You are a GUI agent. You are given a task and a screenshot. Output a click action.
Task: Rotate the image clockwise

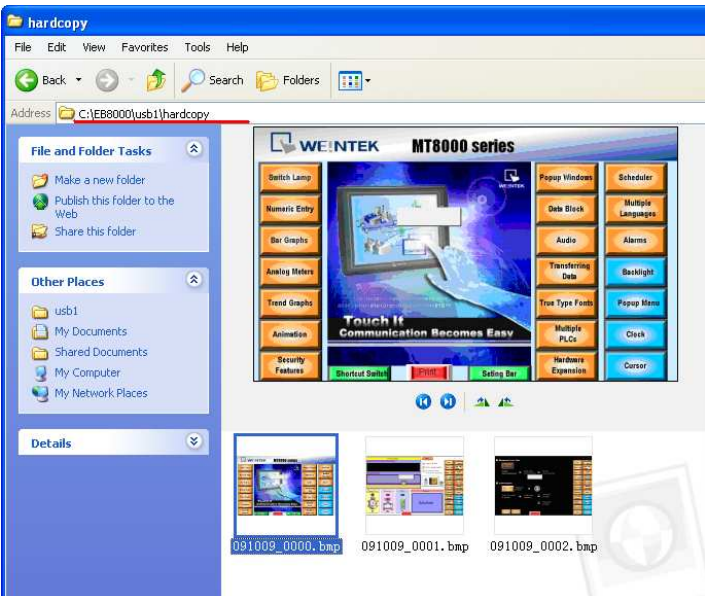482,402
